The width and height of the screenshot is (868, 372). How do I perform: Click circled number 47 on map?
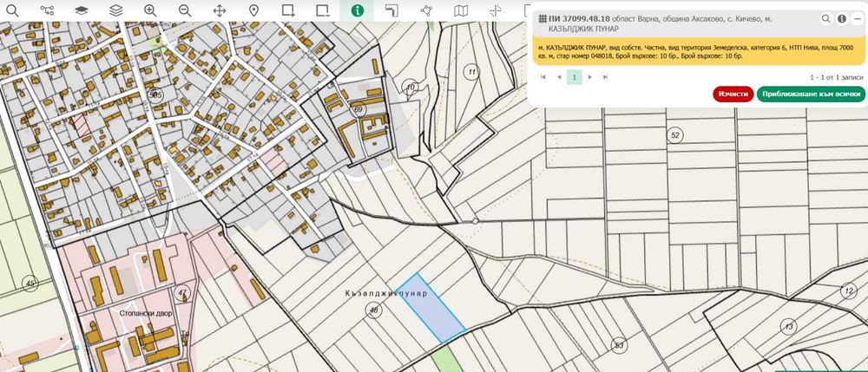[x=182, y=293]
